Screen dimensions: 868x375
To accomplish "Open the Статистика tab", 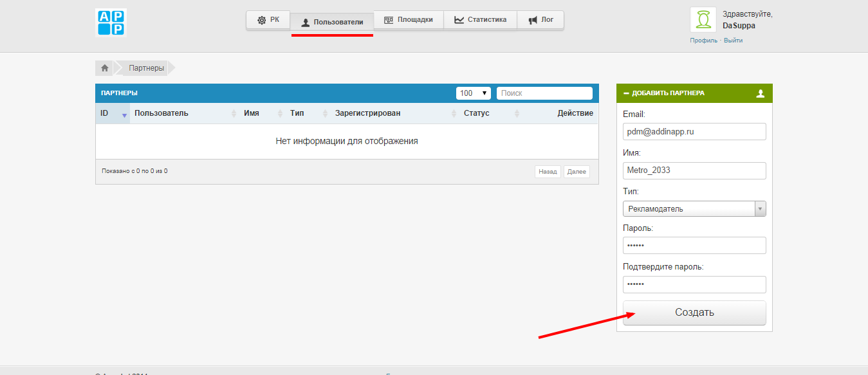I will coord(480,20).
